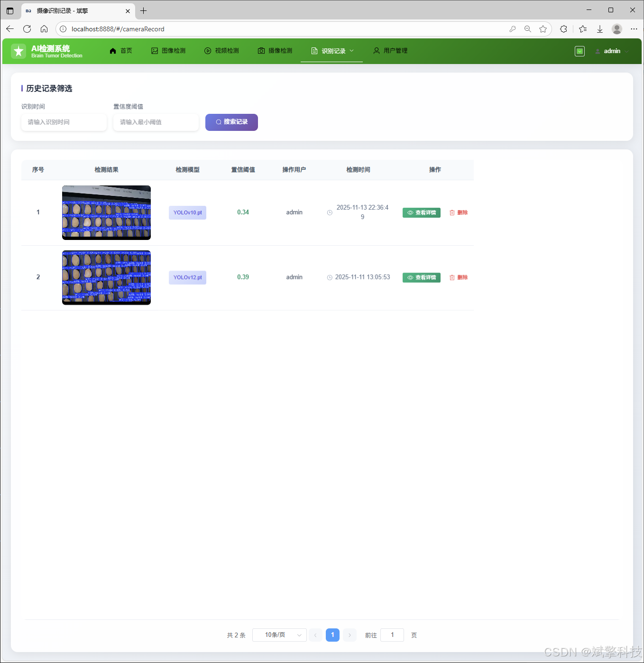Open the 10条/页 page size dropdown
This screenshot has height=663, width=644.
279,635
